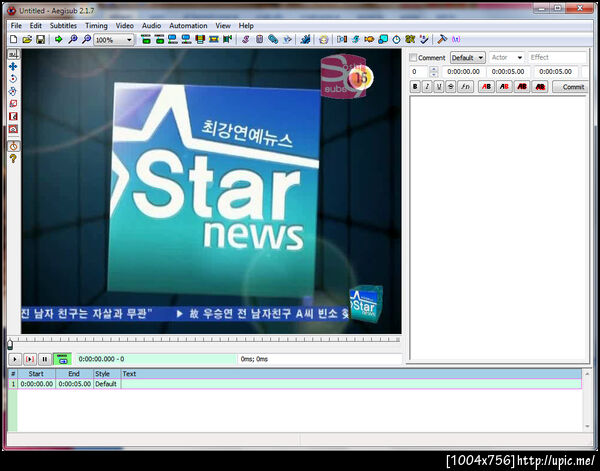
Task: Click the layer number field
Action: (x=419, y=72)
